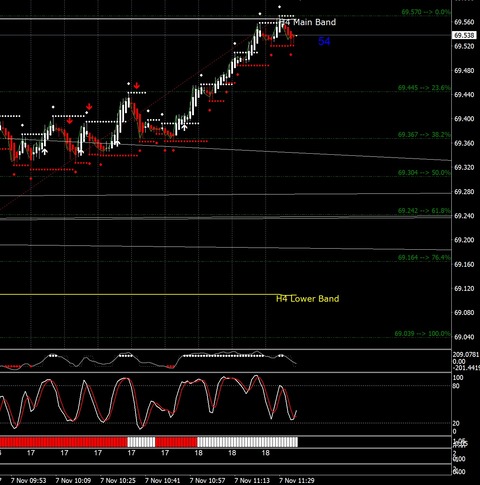Click the 69.304 --> 50.0% Fibonacci label
Screen dimensions: 480x485
tap(424, 173)
